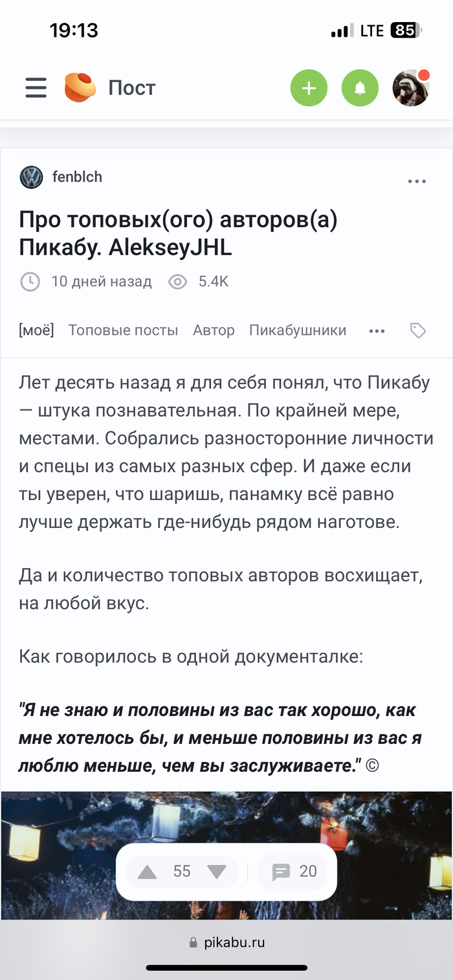
Task: Upvote the post with up arrow
Action: click(148, 872)
